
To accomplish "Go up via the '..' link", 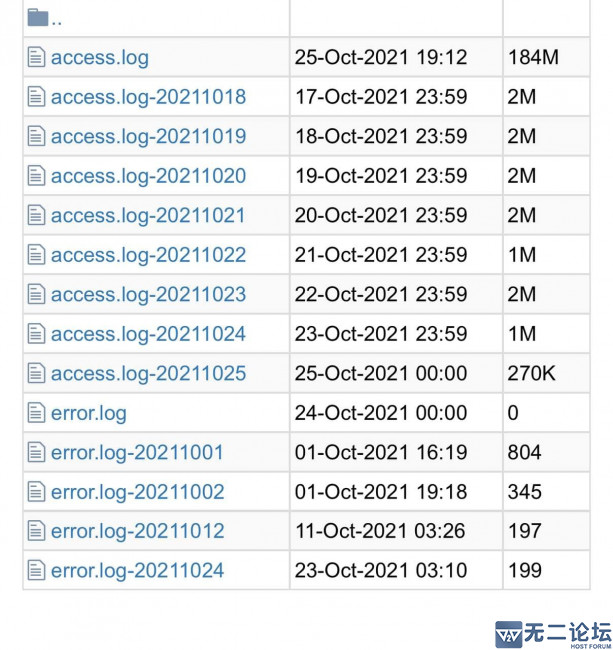I will (57, 23).
